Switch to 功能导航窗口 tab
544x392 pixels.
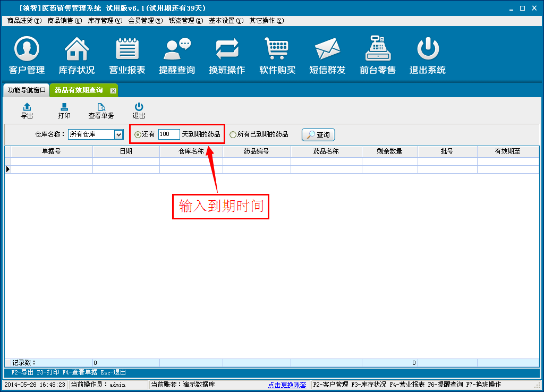click(27, 90)
